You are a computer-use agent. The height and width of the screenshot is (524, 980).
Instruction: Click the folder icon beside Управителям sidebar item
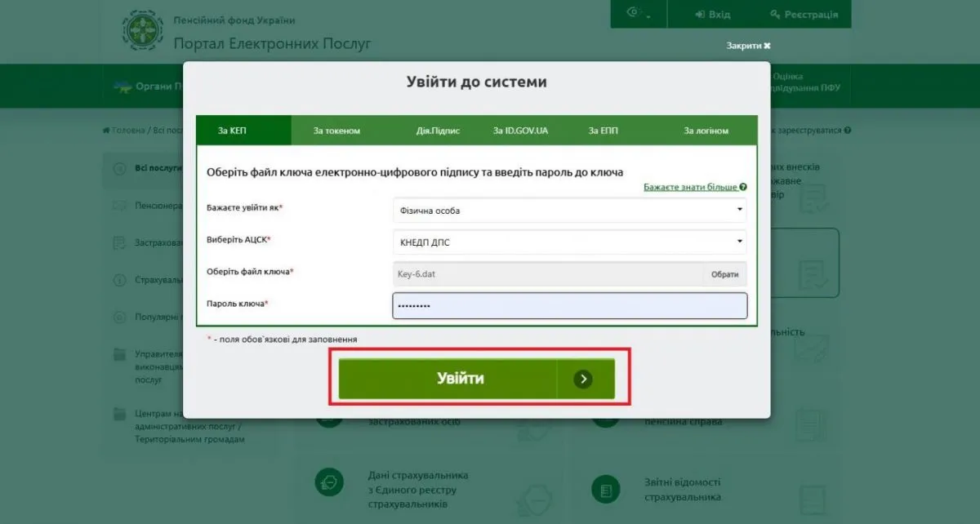(x=119, y=353)
